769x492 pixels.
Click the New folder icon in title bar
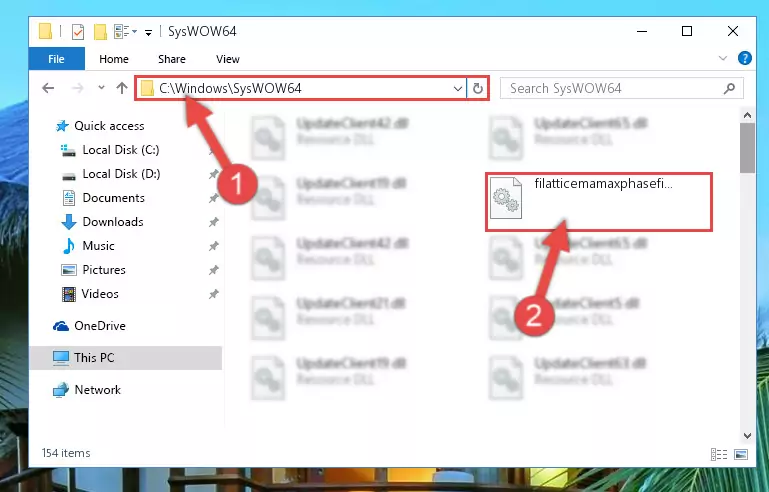point(100,32)
